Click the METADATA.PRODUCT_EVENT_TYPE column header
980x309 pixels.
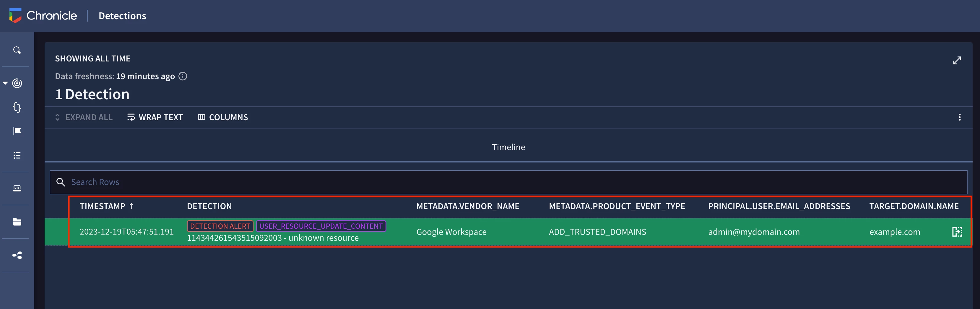[x=617, y=206]
